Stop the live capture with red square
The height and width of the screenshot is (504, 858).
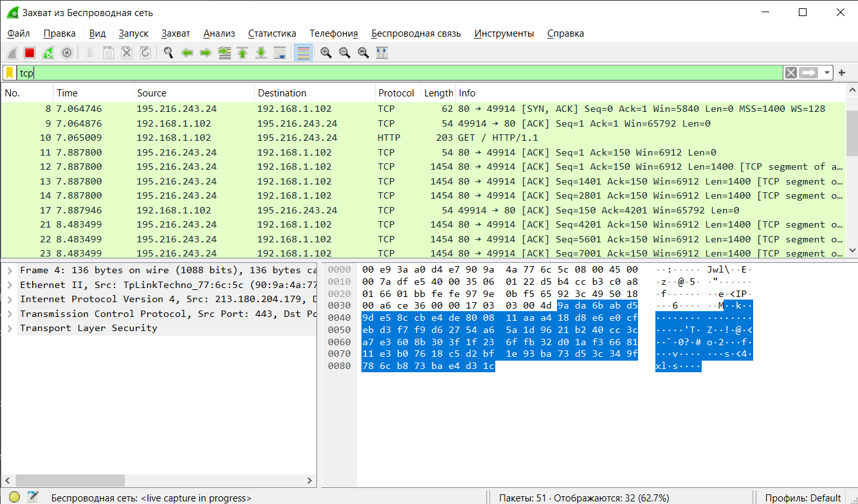30,53
